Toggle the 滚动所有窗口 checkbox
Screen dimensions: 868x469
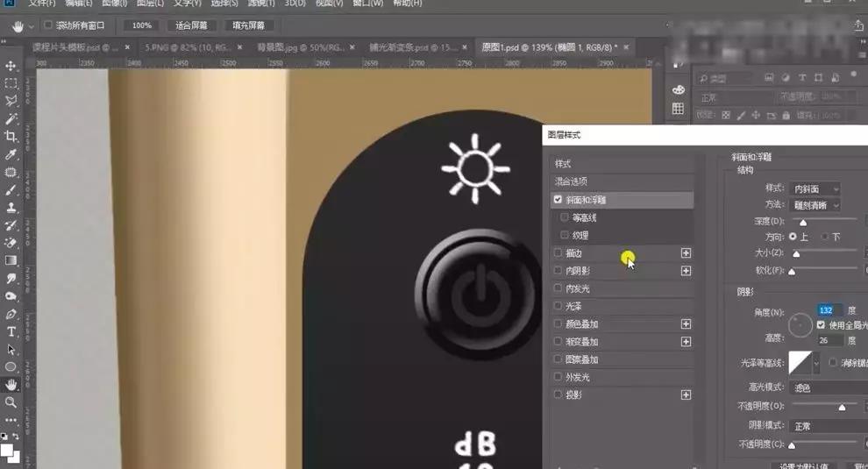pos(48,25)
